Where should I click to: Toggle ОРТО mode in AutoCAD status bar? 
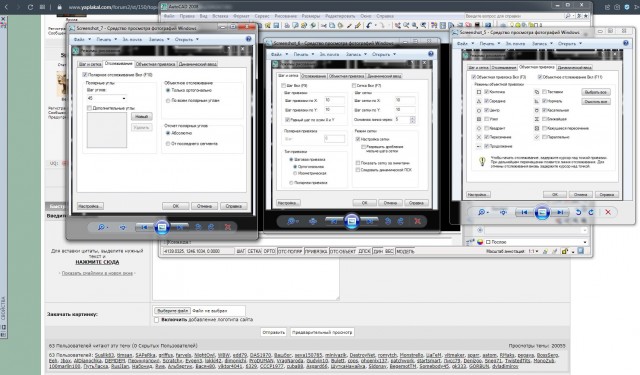269,251
